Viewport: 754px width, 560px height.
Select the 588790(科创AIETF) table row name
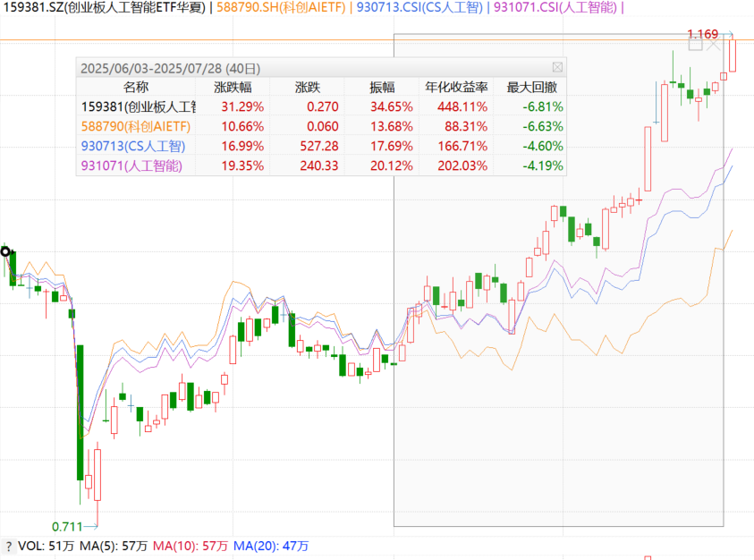136,126
